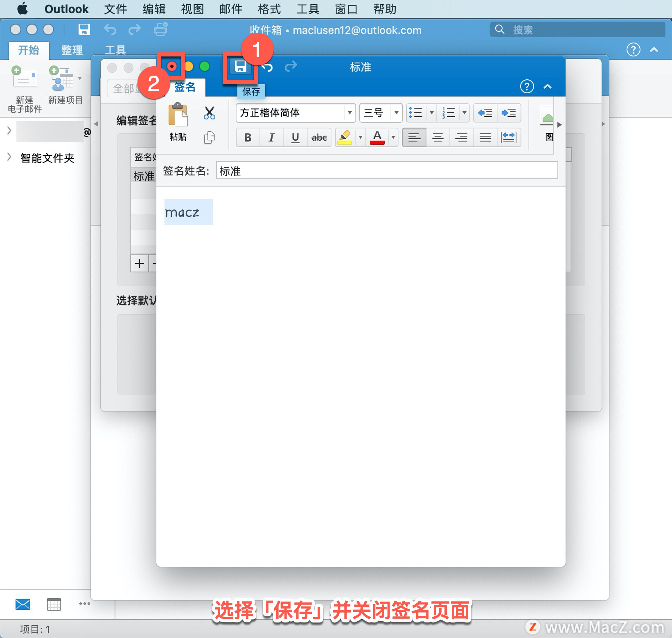Open the Apple menu
Screen dimensions: 672x638
click(x=23, y=9)
